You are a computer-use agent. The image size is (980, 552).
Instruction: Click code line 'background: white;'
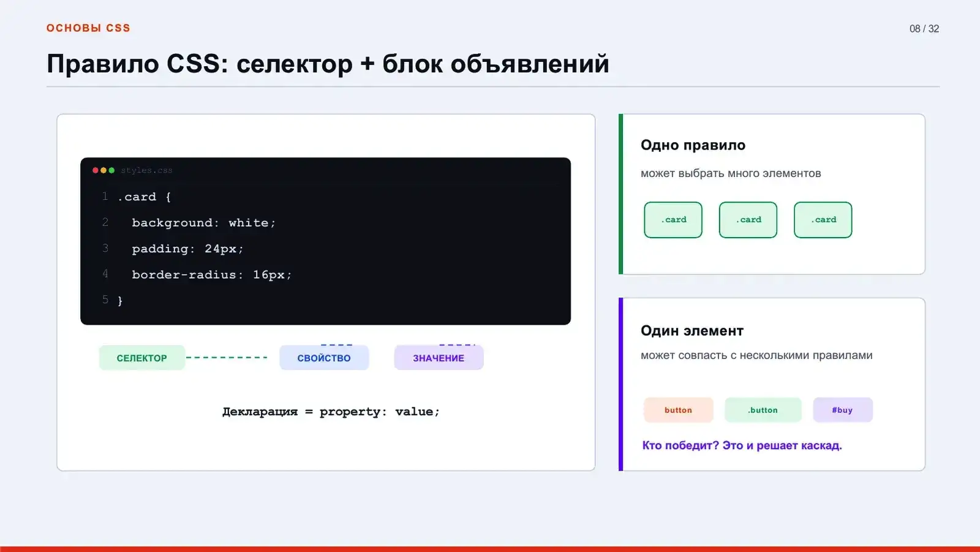tap(203, 222)
